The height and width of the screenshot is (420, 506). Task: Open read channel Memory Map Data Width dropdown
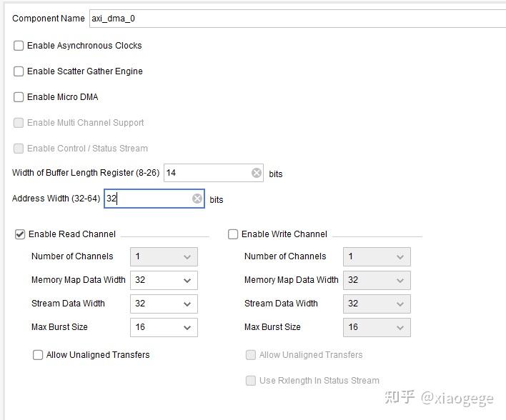pyautogui.click(x=164, y=280)
